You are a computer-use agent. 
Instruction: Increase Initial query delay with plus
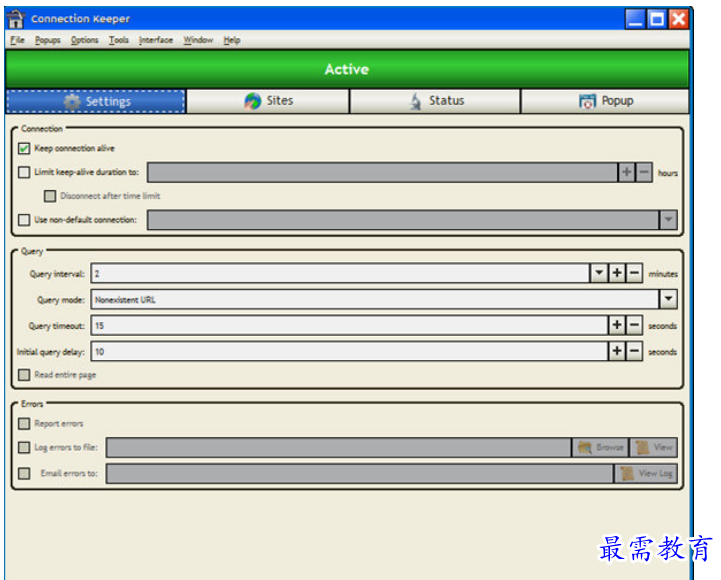click(x=617, y=352)
